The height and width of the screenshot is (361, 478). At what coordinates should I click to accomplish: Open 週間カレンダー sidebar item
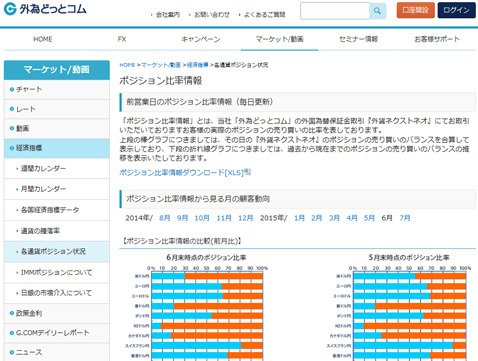[57, 169]
